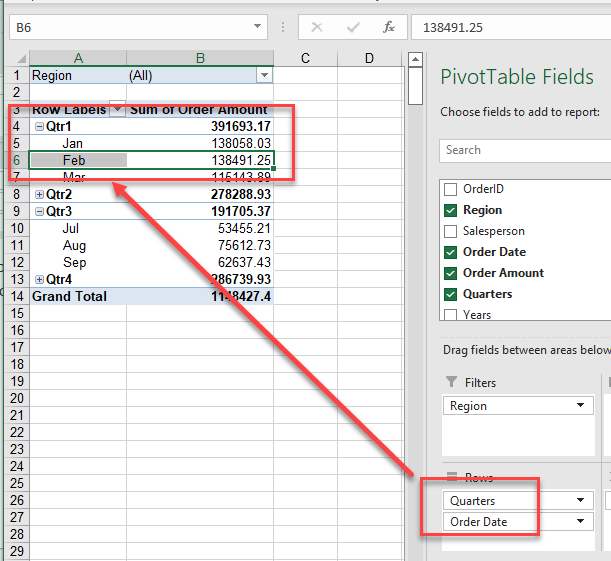Enable the Salesperson field checkbox
The image size is (611, 561).
450,231
